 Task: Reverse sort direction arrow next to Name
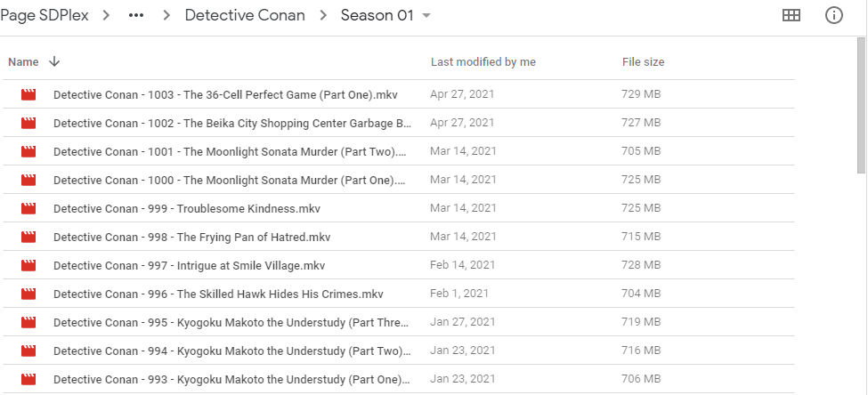54,62
